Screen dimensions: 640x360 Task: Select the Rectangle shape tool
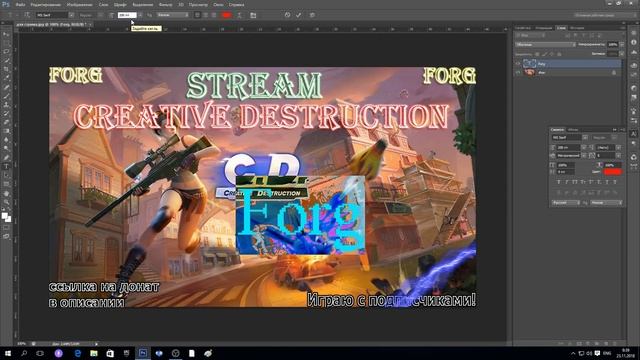(6, 184)
